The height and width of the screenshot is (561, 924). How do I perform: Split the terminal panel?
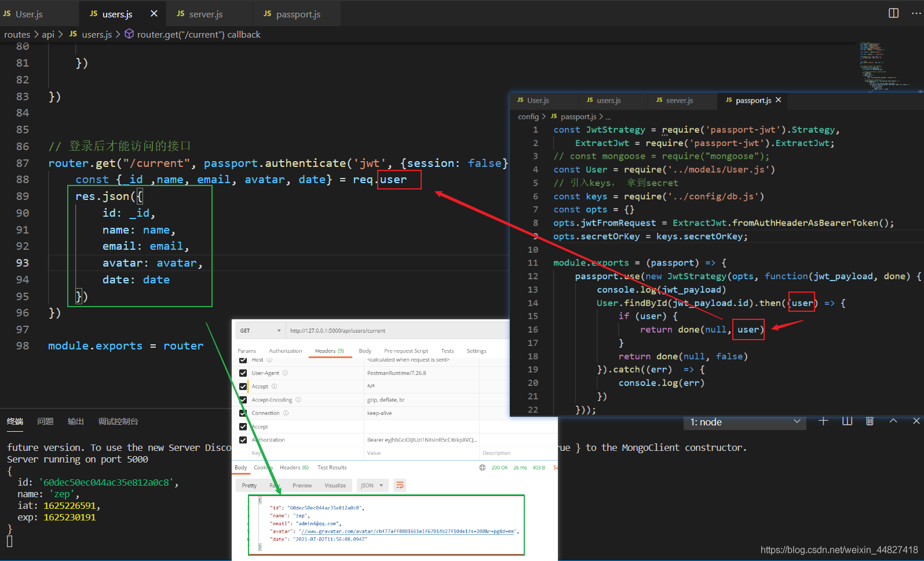[x=847, y=421]
